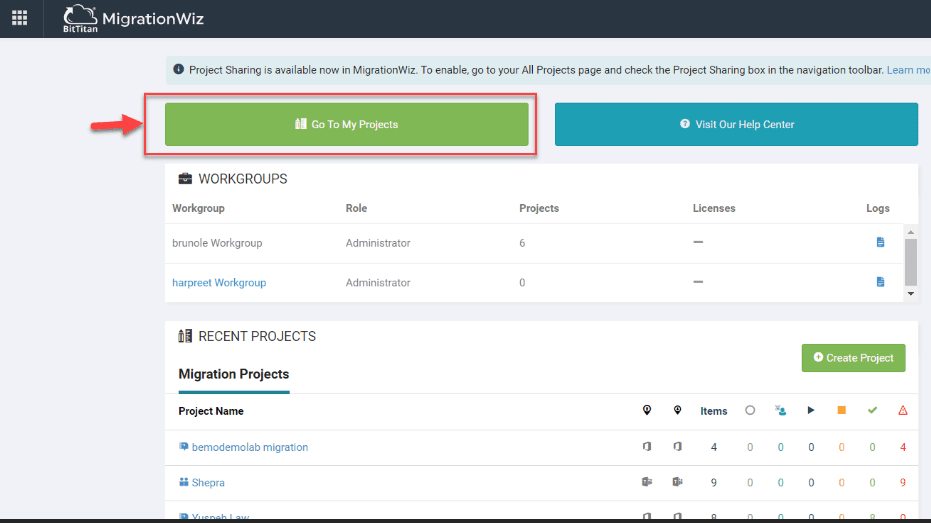The image size is (931, 523).
Task: Click the destination location pin column icon
Action: pos(677,410)
